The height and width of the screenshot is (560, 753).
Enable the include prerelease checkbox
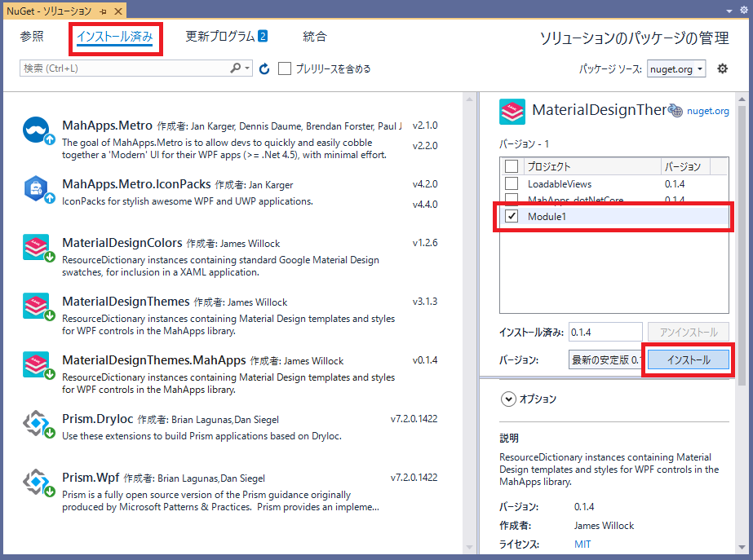[x=285, y=68]
